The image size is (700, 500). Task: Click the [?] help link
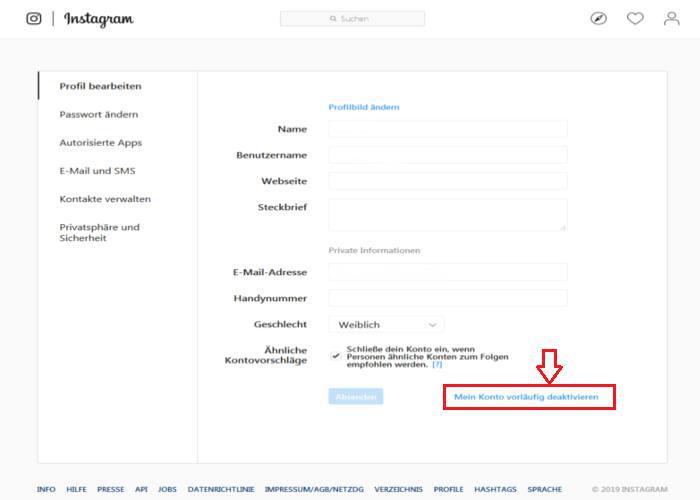pyautogui.click(x=437, y=364)
